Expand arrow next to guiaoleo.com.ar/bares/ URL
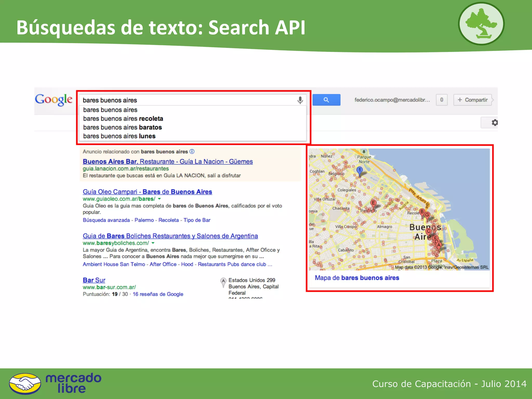Viewport: 532px width, 399px height. 159,199
